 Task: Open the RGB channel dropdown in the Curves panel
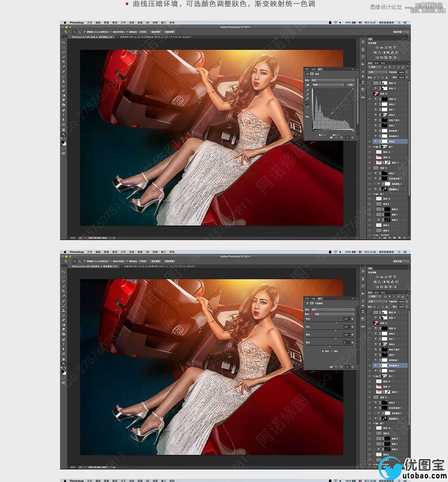pyautogui.click(x=328, y=85)
